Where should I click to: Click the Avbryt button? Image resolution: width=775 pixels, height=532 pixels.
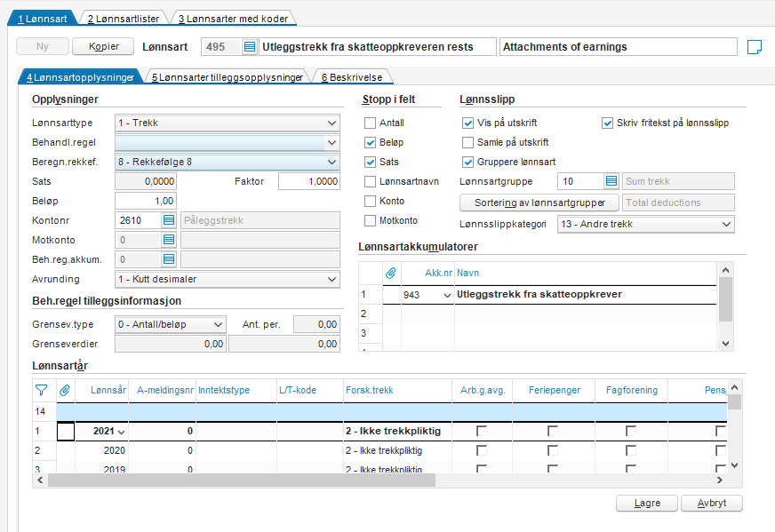(x=712, y=503)
